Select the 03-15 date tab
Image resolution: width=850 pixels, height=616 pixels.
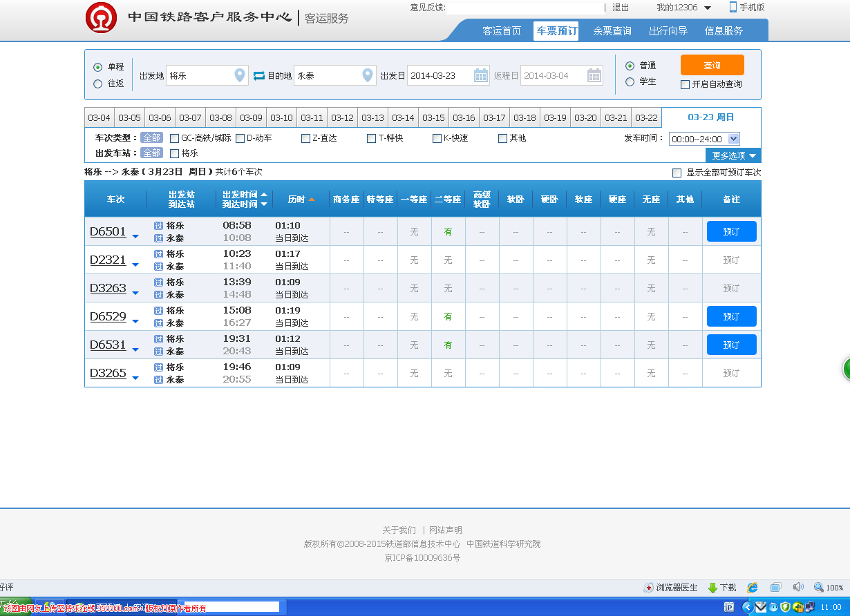[433, 117]
